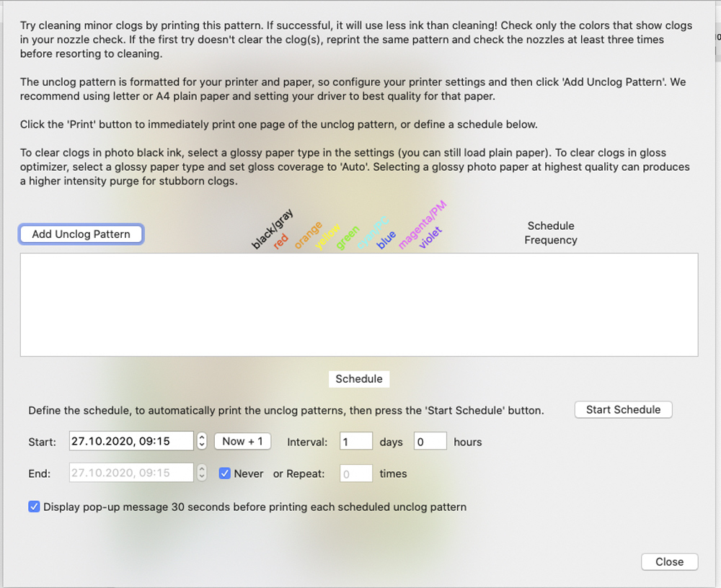Click the orange color column label
This screenshot has width=721, height=588.
(x=308, y=236)
